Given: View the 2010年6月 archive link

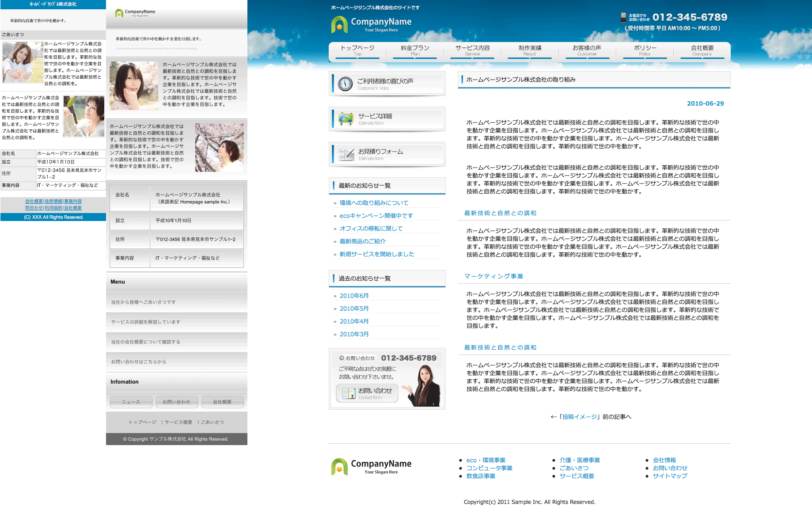Looking at the screenshot, I should click(354, 296).
